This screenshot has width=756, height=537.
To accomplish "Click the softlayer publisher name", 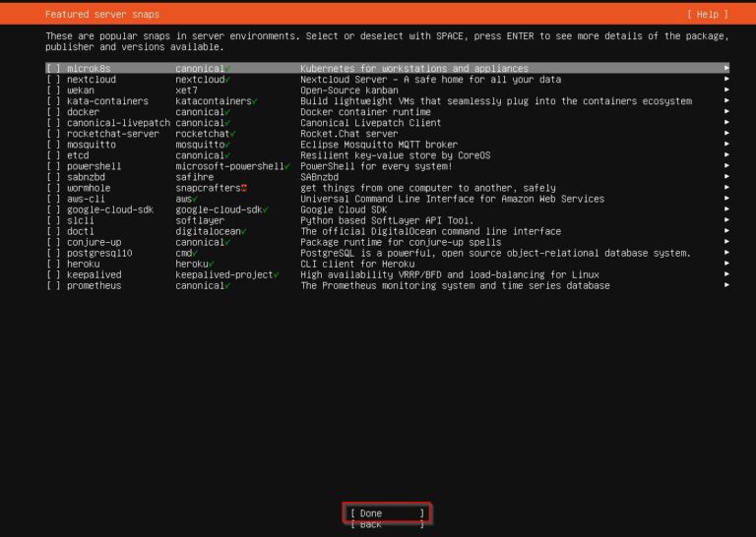I will tap(200, 220).
